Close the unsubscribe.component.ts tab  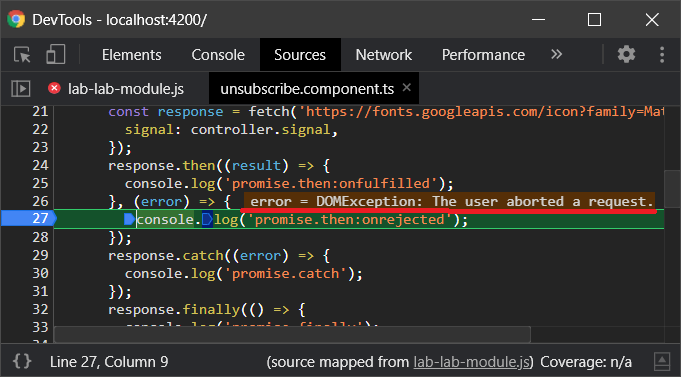(407, 87)
